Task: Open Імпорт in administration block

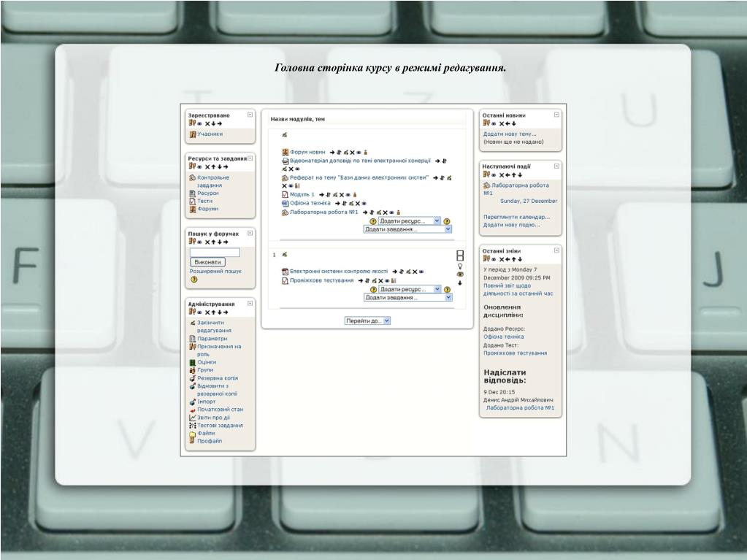Action: (x=206, y=402)
